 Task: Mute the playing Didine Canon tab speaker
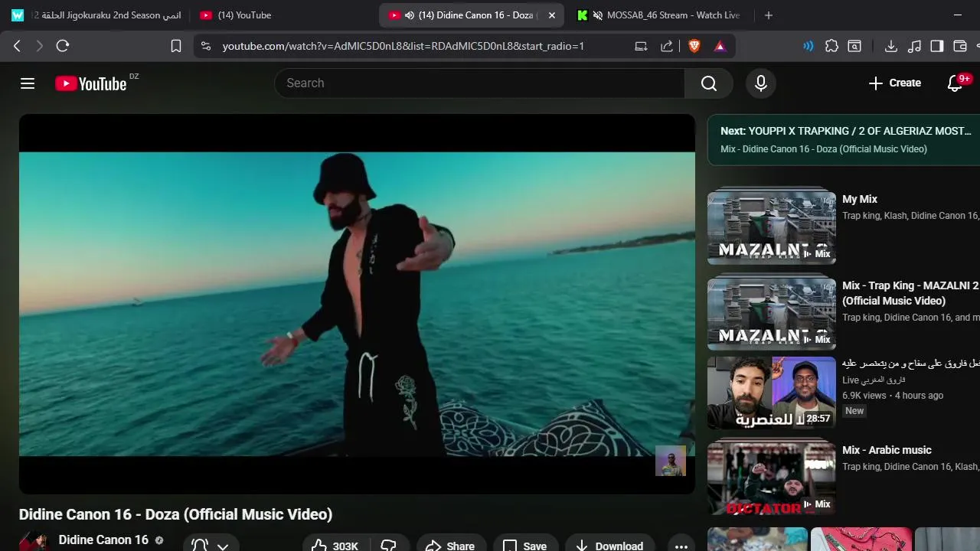pyautogui.click(x=410, y=15)
